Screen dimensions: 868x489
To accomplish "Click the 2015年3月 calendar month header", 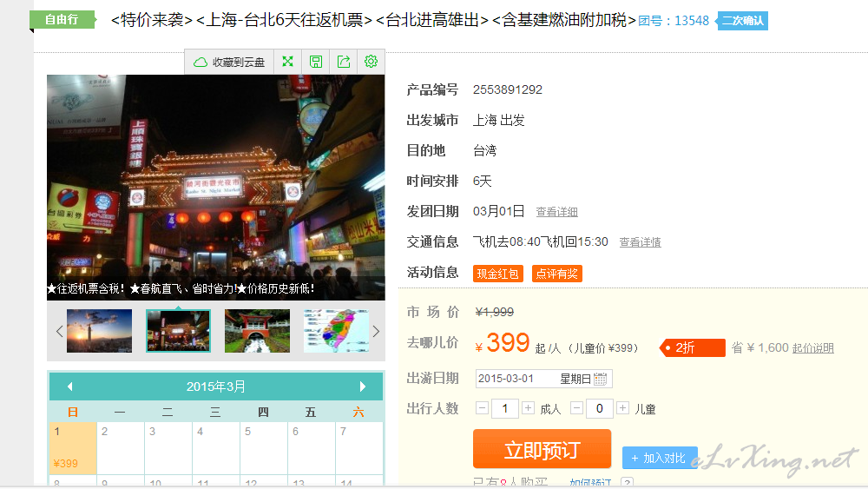I will click(216, 387).
